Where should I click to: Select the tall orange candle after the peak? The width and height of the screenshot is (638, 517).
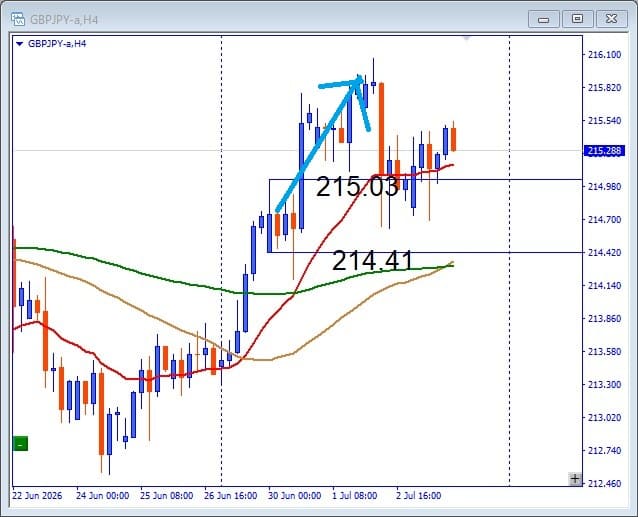click(x=381, y=129)
